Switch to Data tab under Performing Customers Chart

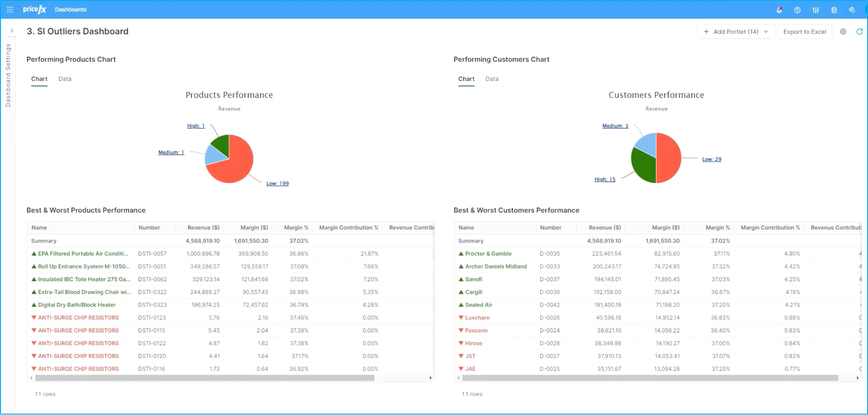(x=492, y=79)
